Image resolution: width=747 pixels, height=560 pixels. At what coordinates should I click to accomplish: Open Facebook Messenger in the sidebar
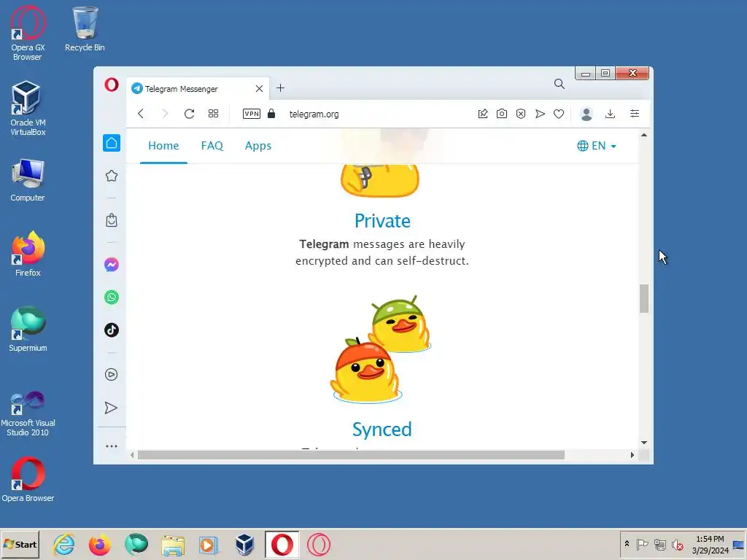click(x=112, y=264)
